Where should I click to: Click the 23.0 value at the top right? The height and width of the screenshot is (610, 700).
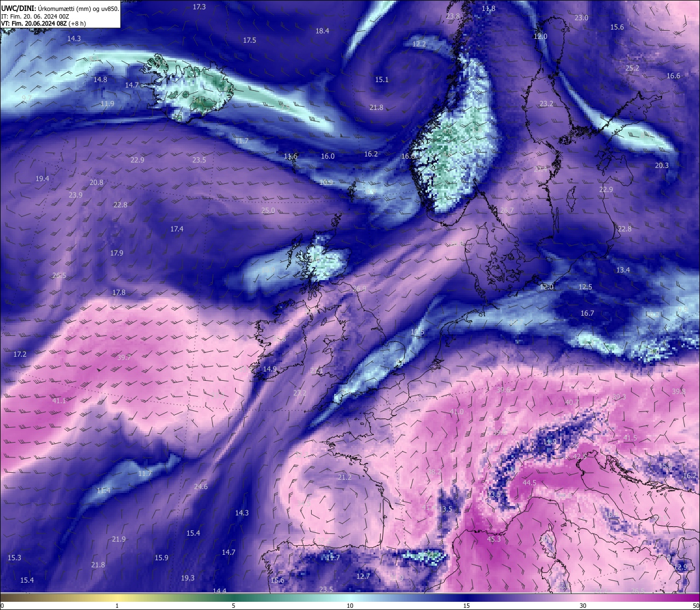click(x=581, y=18)
